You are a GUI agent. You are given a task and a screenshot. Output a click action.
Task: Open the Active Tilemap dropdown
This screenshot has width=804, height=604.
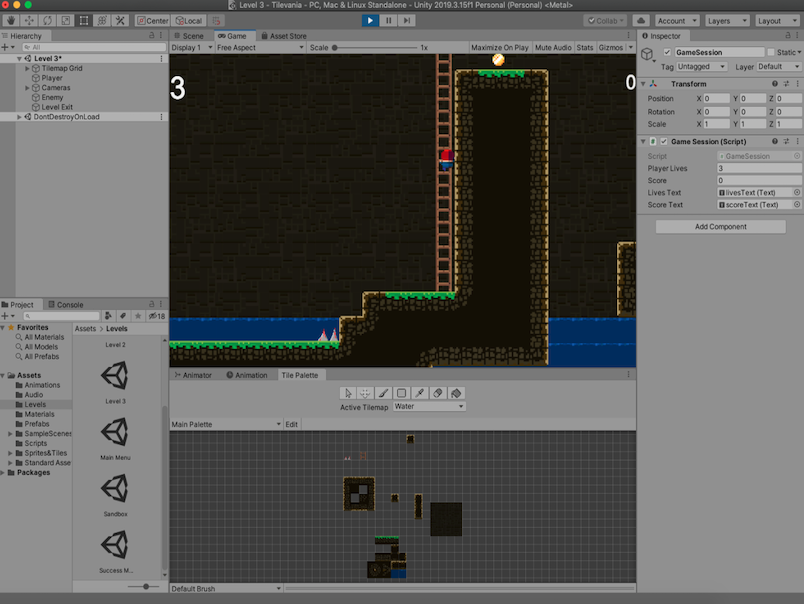tap(430, 406)
